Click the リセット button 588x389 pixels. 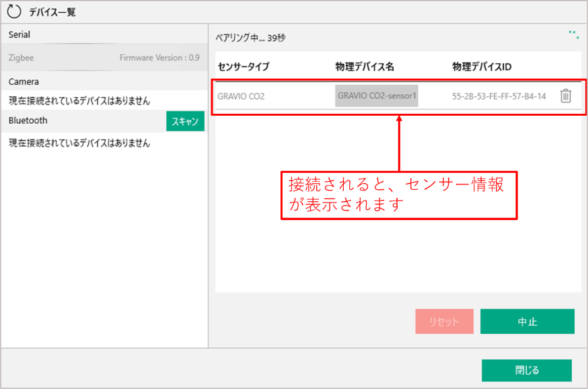445,322
